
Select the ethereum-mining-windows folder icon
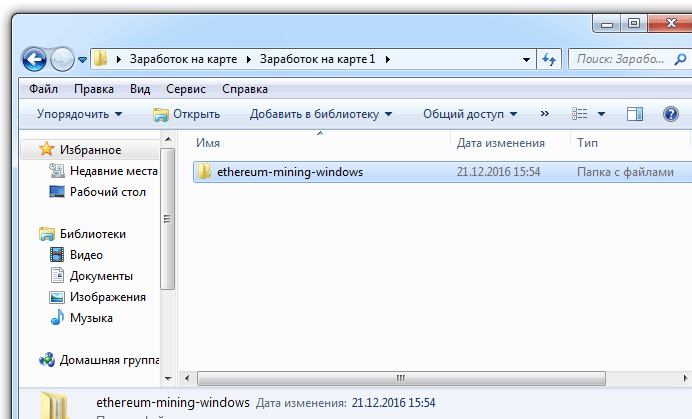coord(204,172)
